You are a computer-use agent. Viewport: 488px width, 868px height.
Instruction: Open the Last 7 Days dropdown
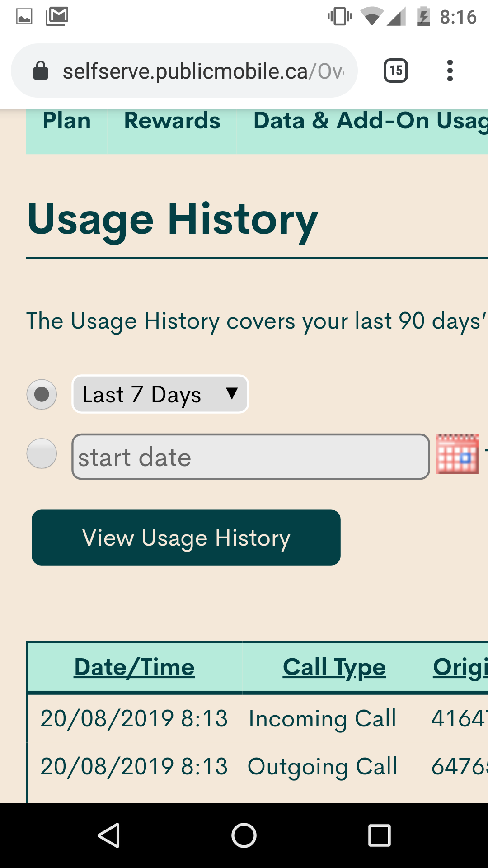tap(160, 394)
